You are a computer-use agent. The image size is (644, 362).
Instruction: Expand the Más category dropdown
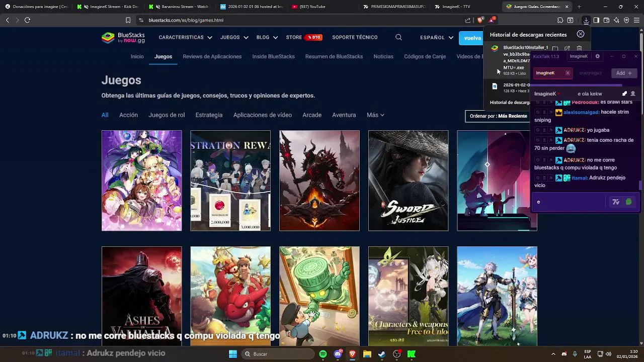(x=375, y=115)
